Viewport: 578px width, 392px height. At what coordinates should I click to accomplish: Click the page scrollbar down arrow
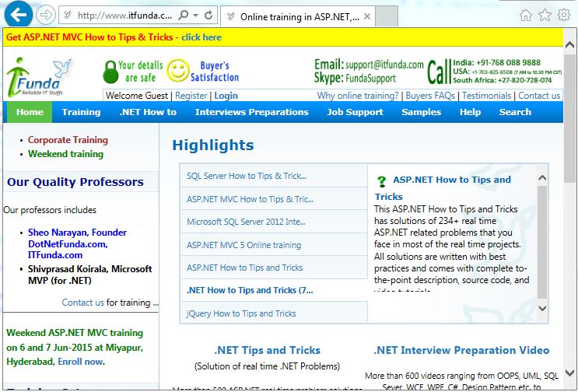point(569,373)
